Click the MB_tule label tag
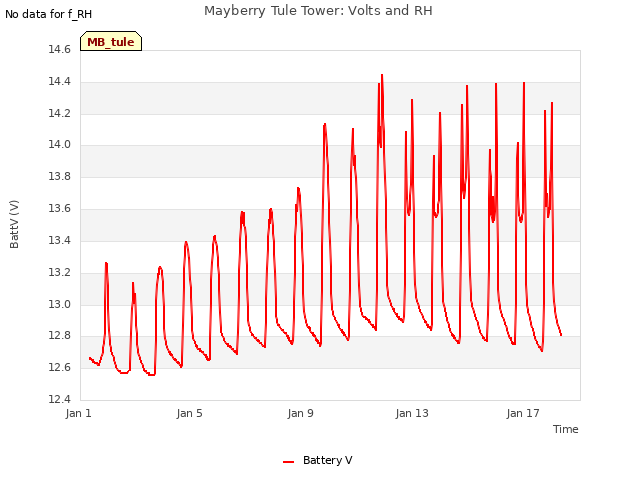The image size is (640, 480). coord(111,41)
